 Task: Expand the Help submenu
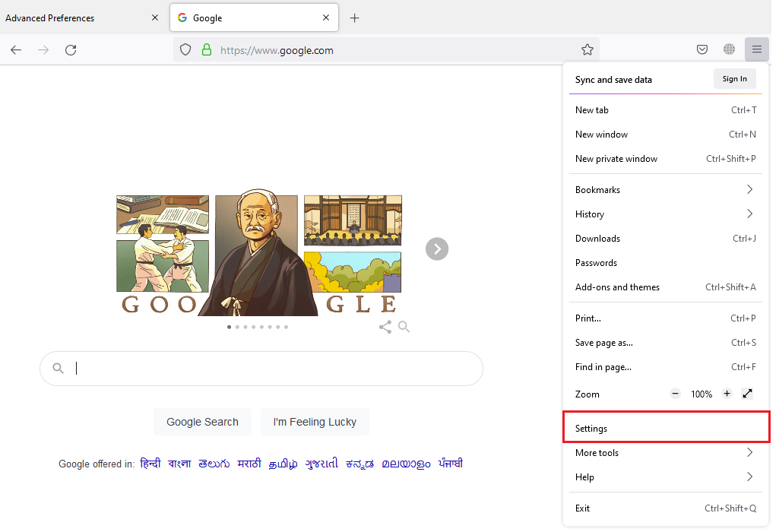pyautogui.click(x=666, y=477)
